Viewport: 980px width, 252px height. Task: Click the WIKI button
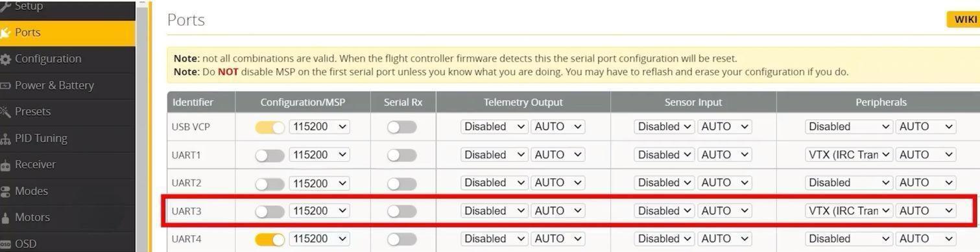(x=964, y=19)
